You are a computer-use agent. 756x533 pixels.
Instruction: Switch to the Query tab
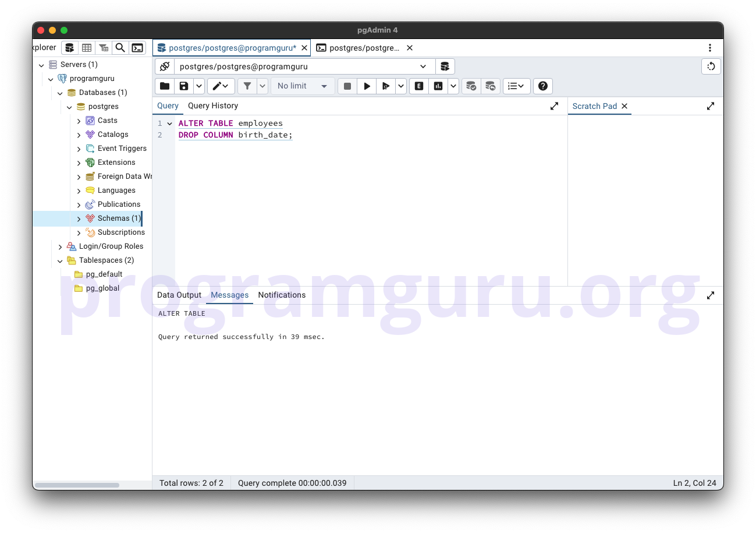click(x=168, y=106)
